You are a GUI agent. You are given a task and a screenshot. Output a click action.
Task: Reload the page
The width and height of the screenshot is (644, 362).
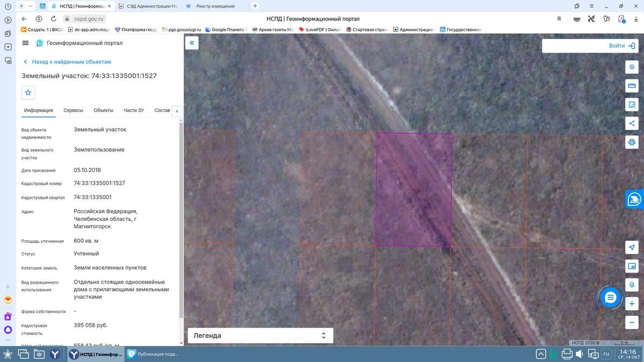pos(53,19)
